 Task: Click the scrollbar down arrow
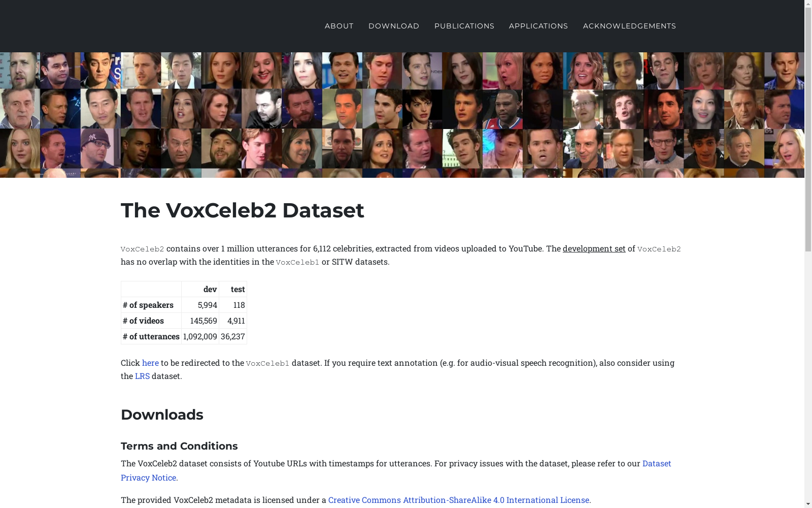pos(808,504)
